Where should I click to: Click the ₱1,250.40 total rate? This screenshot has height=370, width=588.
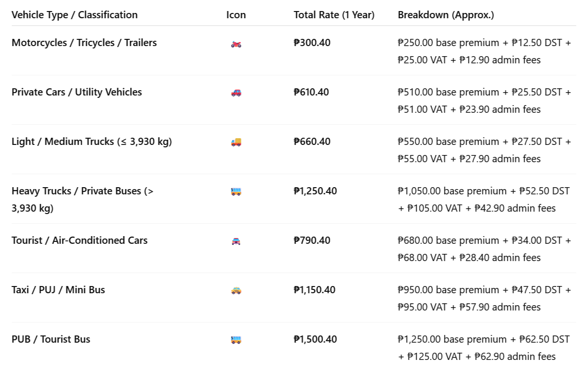point(315,191)
